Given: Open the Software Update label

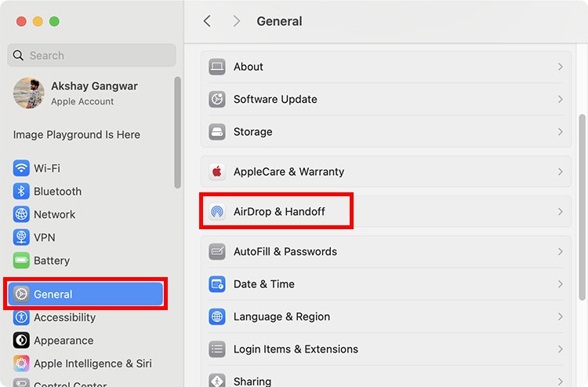Looking at the screenshot, I should [275, 100].
